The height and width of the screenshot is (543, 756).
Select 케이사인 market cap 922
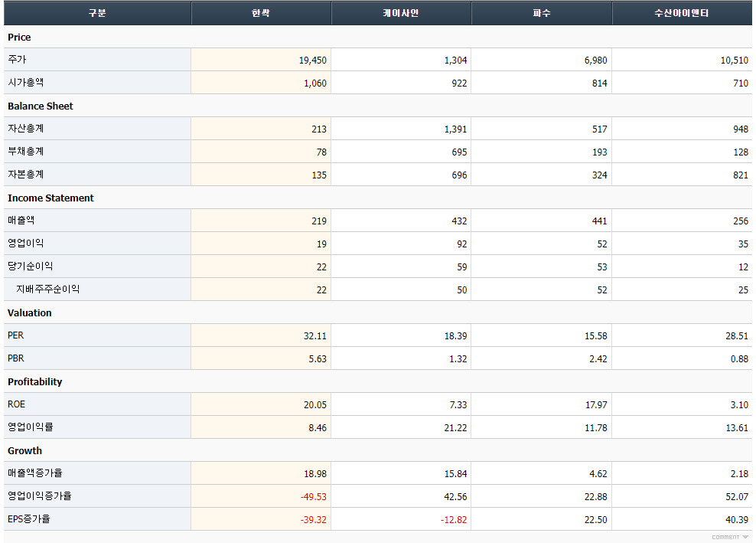pos(459,83)
